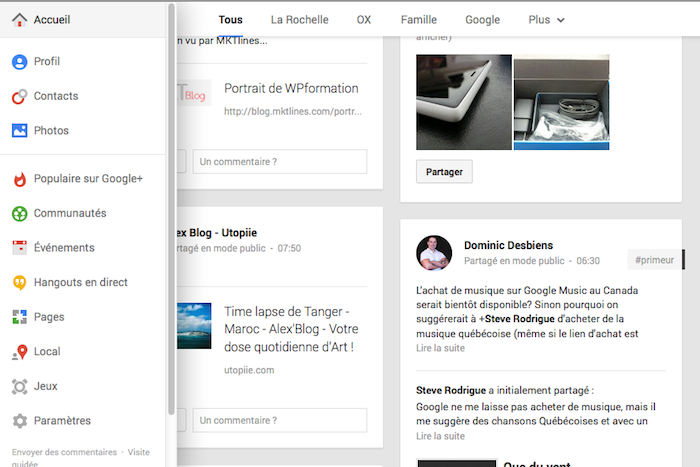Click the 06:30 timestamp on Dominic's post
Viewport: 700px width, 467px height.
click(x=588, y=261)
